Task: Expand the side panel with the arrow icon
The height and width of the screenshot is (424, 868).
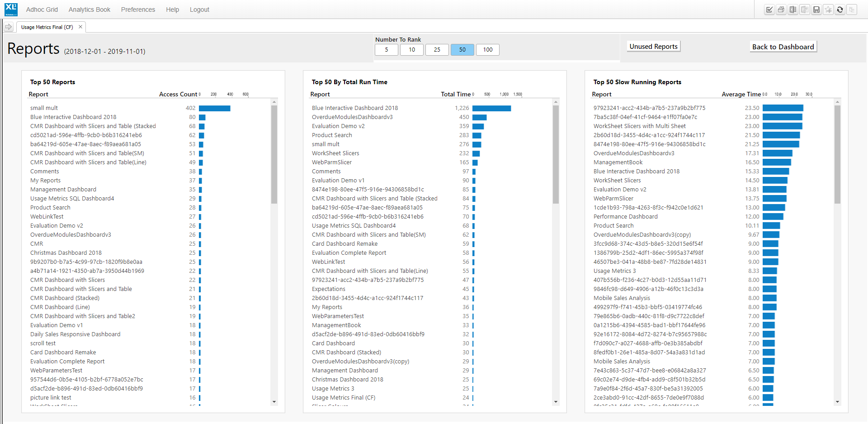Action: tap(8, 27)
